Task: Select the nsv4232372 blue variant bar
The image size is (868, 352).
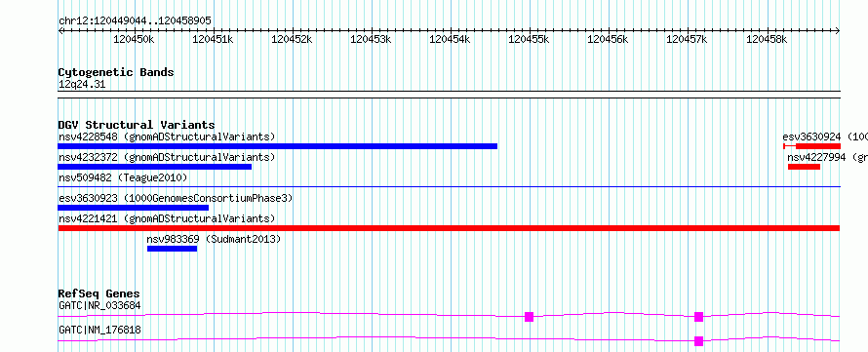Action: (154, 167)
